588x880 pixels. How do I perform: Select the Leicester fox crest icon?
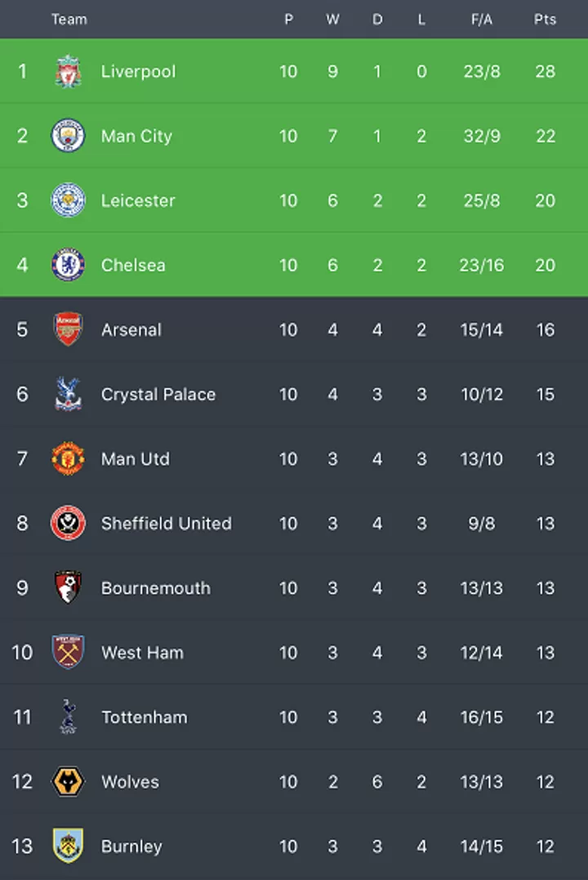click(68, 200)
